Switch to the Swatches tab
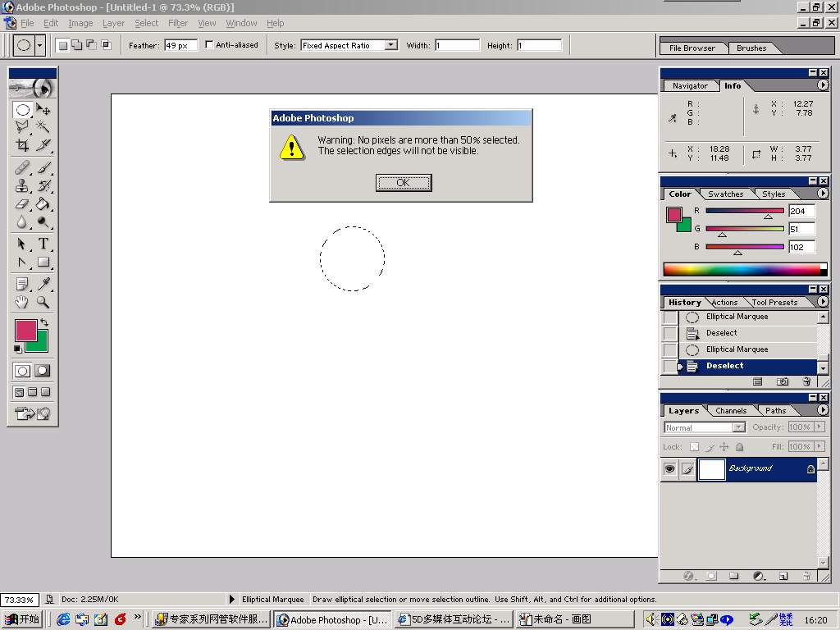Viewport: 840px width, 630px height. [725, 194]
